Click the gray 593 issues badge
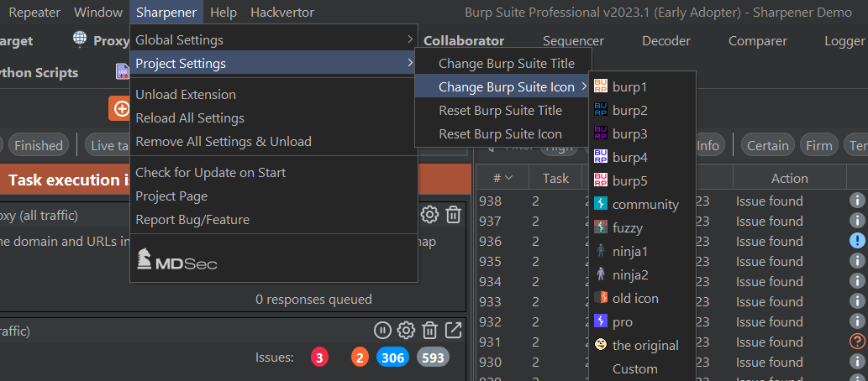Image resolution: width=868 pixels, height=381 pixels. (433, 358)
